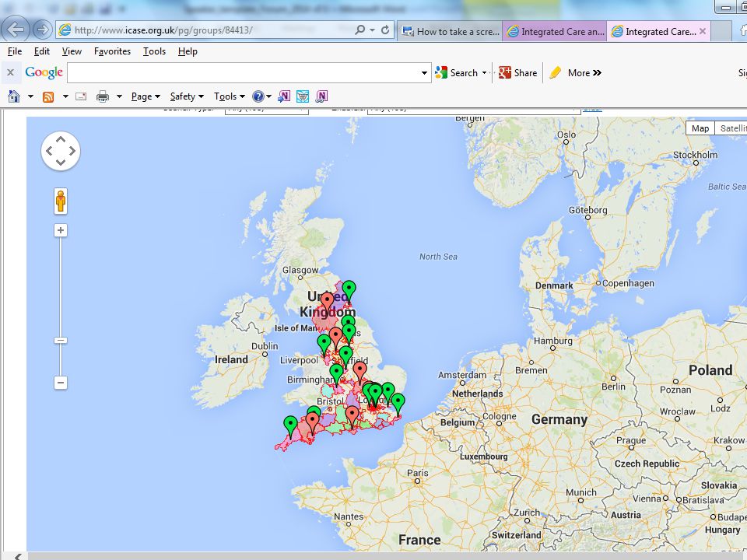The height and width of the screenshot is (560, 747).
Task: Click the browser Forward arrow button
Action: pyautogui.click(x=42, y=30)
